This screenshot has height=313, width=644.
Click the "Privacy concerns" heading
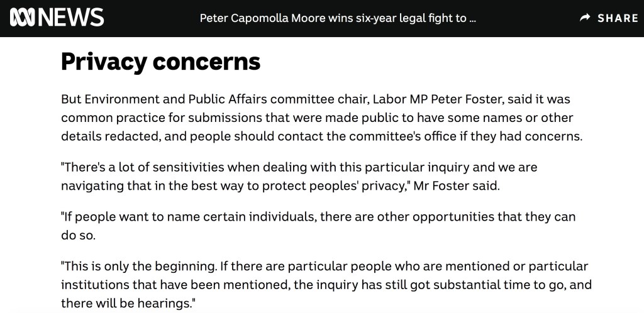160,62
